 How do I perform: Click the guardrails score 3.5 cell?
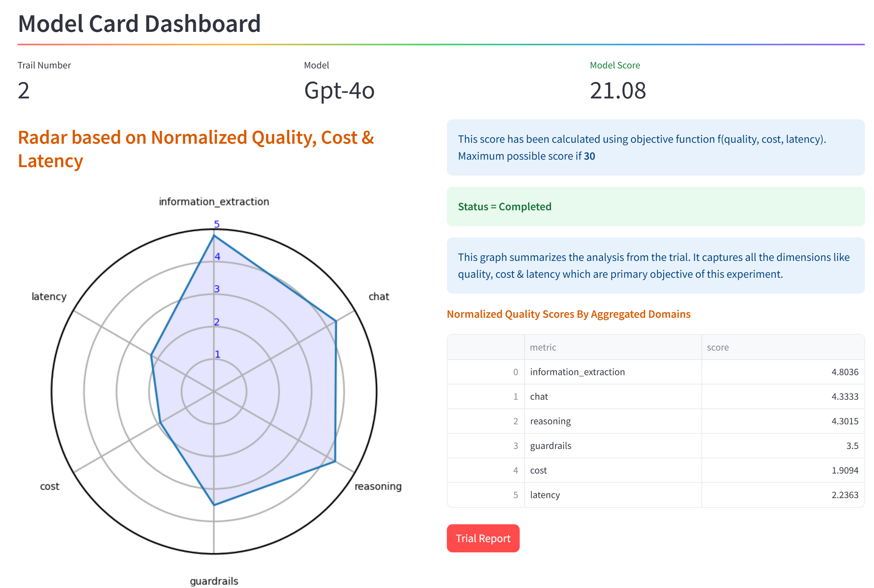852,446
